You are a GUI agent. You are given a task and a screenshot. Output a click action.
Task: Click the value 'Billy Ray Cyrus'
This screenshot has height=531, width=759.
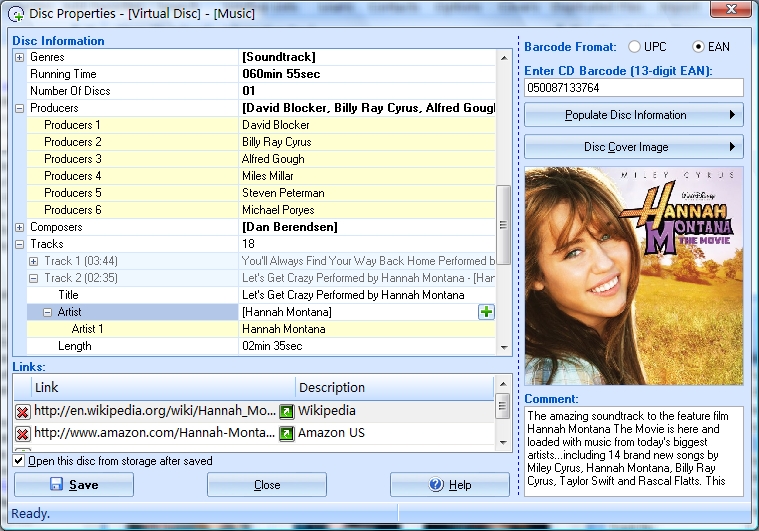pyautogui.click(x=276, y=142)
